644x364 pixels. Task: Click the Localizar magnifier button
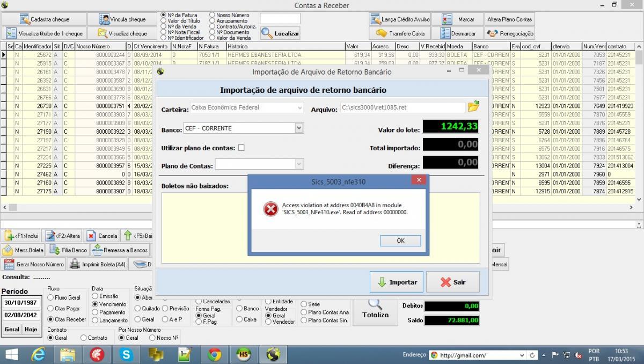(280, 33)
